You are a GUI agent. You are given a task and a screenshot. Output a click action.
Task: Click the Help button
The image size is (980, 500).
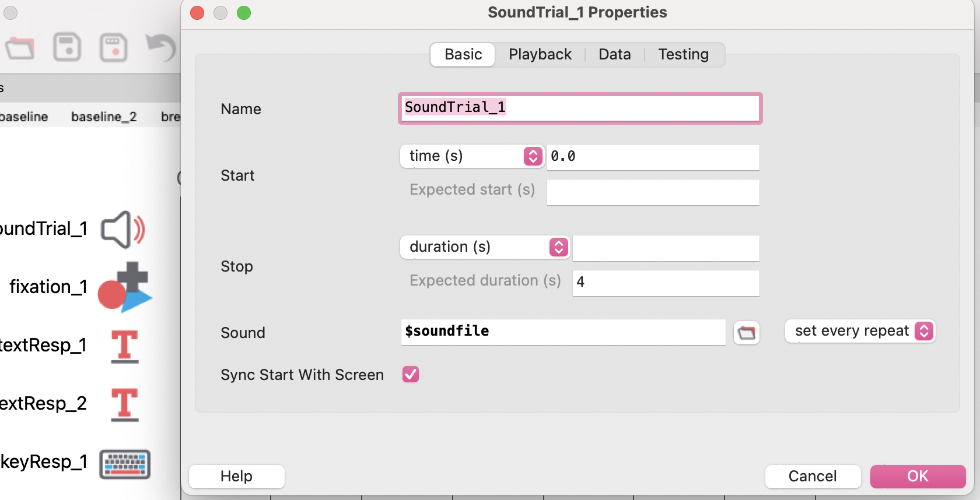[237, 476]
